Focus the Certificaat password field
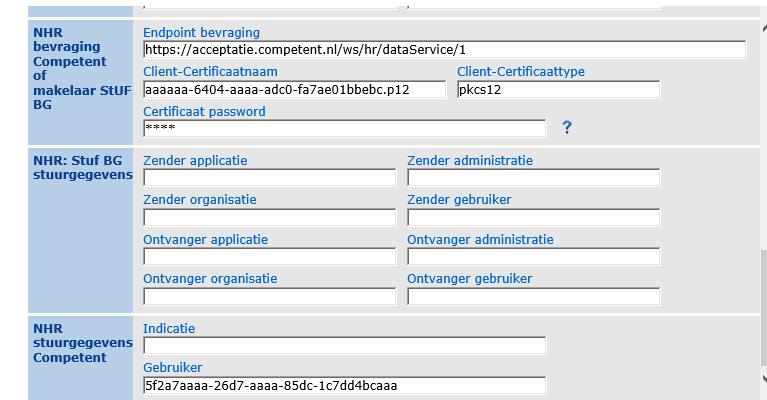This screenshot has height=400, width=767. [345, 129]
